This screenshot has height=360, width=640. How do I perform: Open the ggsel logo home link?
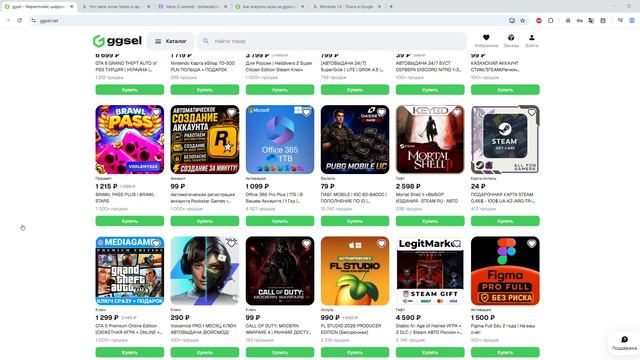[x=117, y=41]
